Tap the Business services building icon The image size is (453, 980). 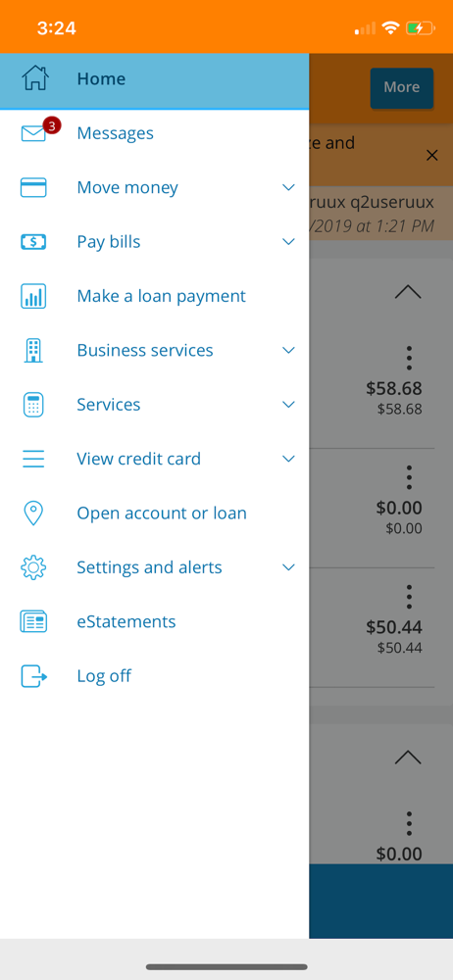[x=33, y=351]
